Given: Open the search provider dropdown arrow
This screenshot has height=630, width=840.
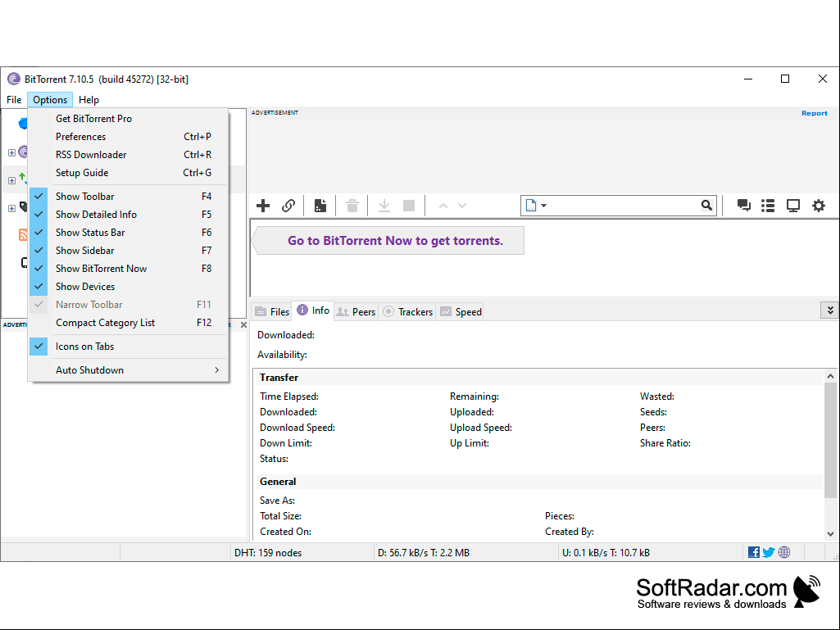Looking at the screenshot, I should point(544,206).
